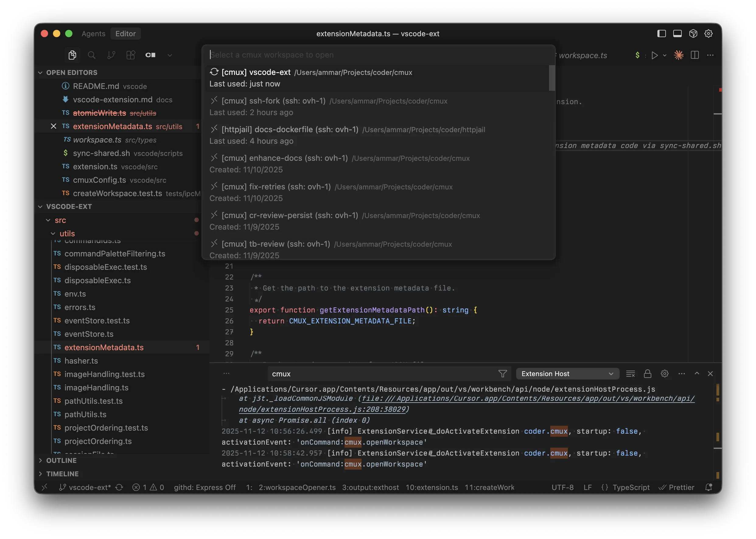756x539 pixels.
Task: Open output panel settings gear
Action: (x=664, y=373)
